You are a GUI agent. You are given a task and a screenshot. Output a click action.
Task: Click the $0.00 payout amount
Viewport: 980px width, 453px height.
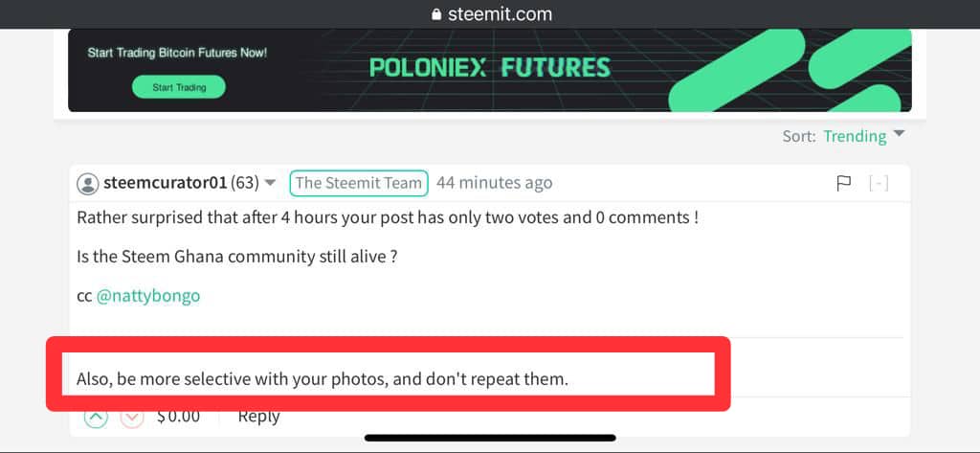179,416
